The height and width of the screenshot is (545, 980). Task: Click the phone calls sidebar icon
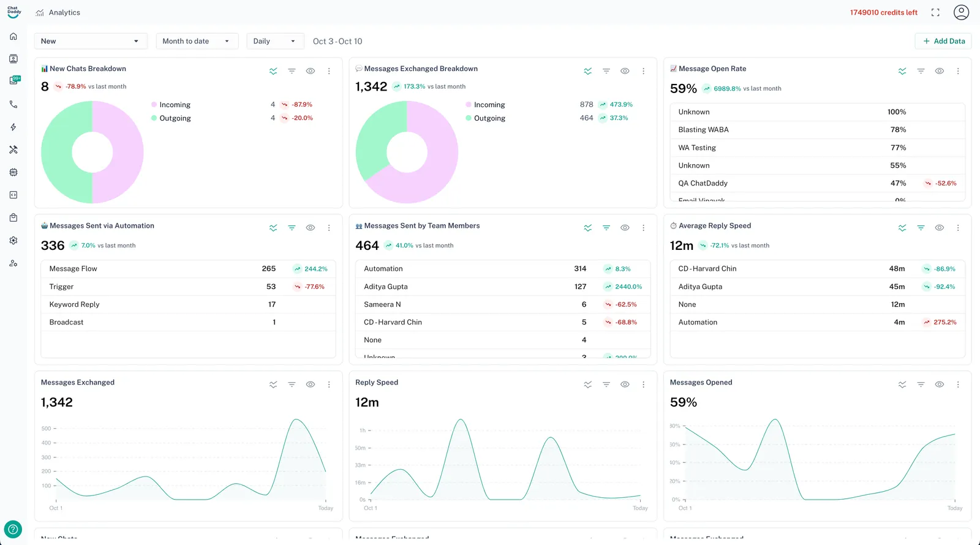point(13,104)
